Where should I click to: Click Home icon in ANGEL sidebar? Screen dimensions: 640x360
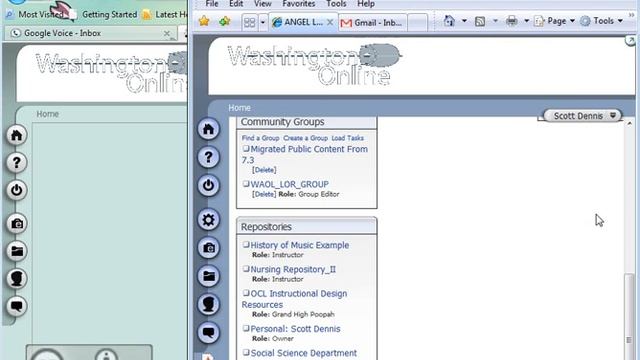(x=209, y=129)
